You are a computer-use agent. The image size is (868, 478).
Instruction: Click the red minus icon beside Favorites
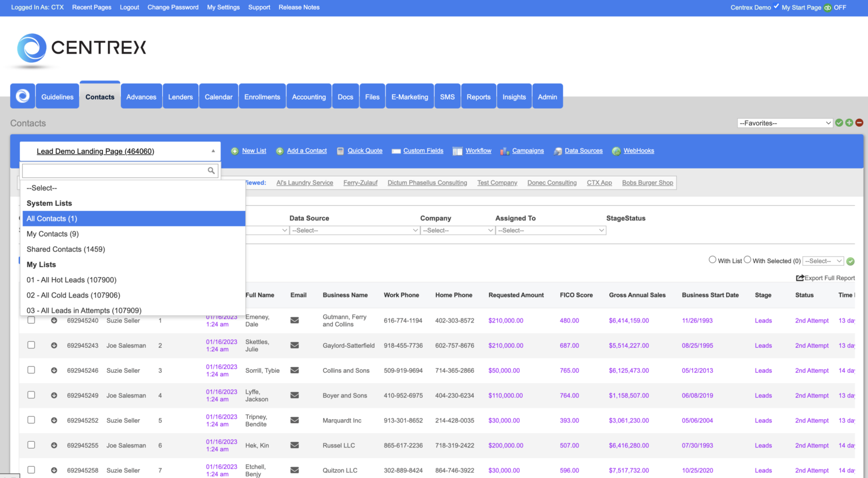point(860,123)
